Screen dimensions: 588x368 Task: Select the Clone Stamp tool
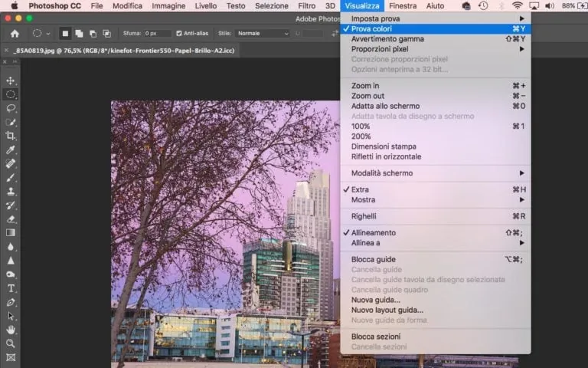pyautogui.click(x=11, y=191)
